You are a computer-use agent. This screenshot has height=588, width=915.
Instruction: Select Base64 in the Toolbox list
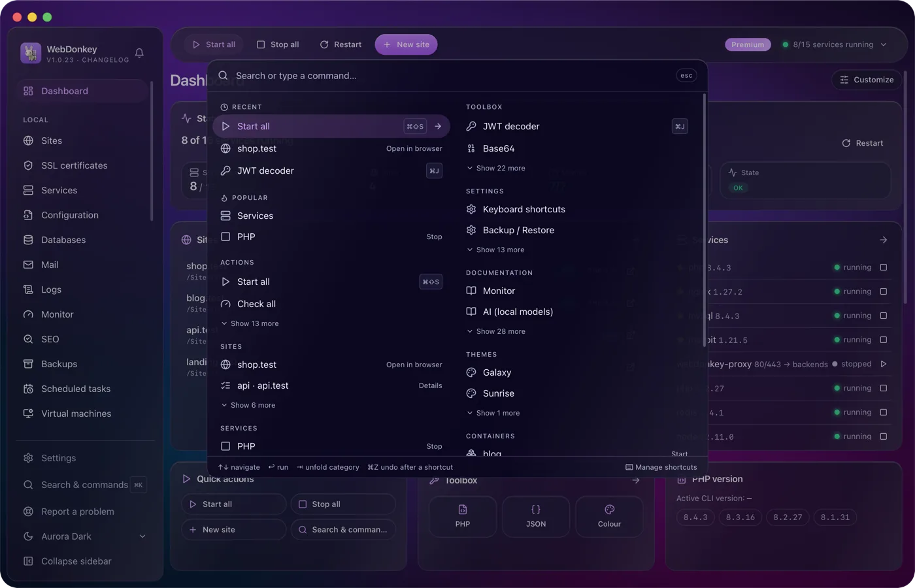click(577, 148)
